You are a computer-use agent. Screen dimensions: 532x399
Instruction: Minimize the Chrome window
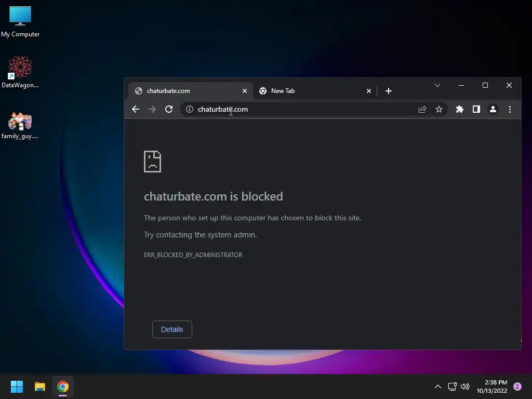click(x=461, y=85)
